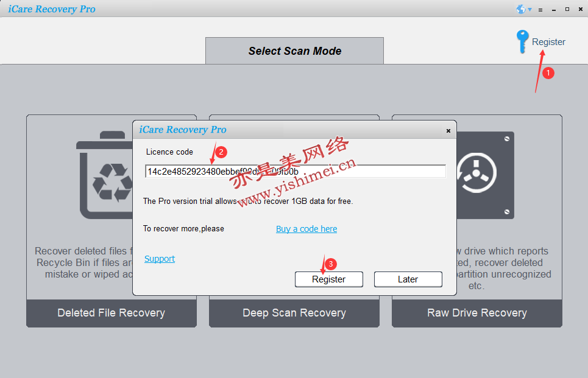Click into the Licence code field

coord(296,172)
